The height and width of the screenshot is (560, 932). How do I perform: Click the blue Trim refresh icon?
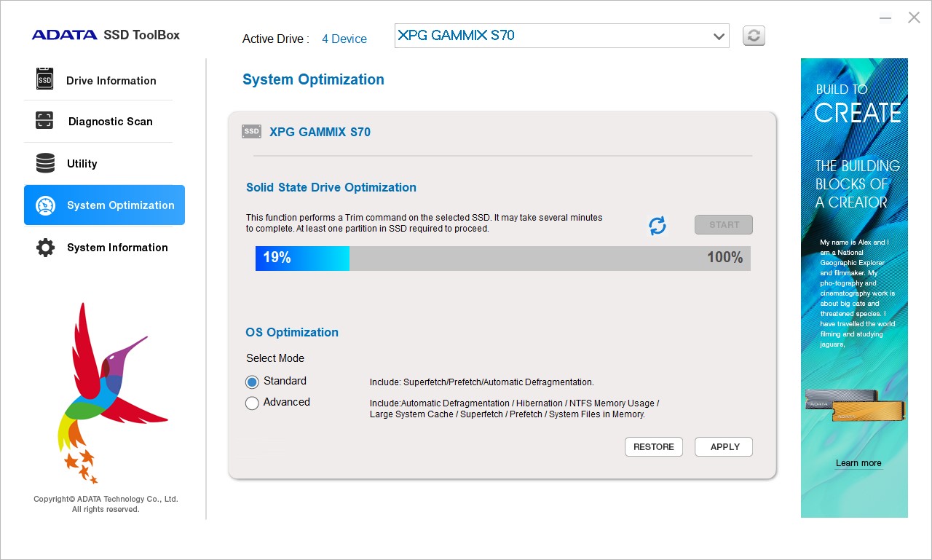click(x=657, y=226)
